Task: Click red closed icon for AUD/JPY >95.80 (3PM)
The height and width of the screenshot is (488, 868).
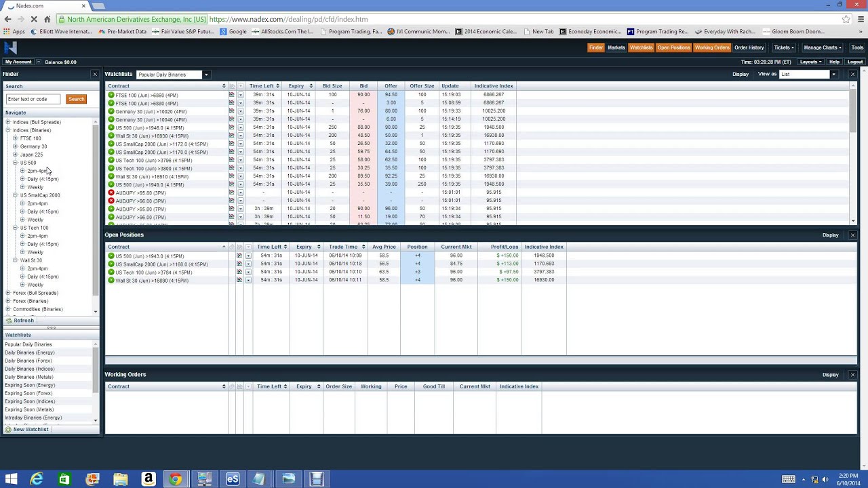Action: (111, 192)
